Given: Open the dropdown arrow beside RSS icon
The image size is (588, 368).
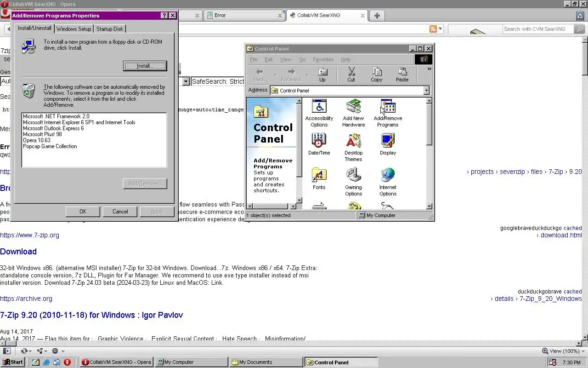Looking at the screenshot, I should tap(440, 29).
